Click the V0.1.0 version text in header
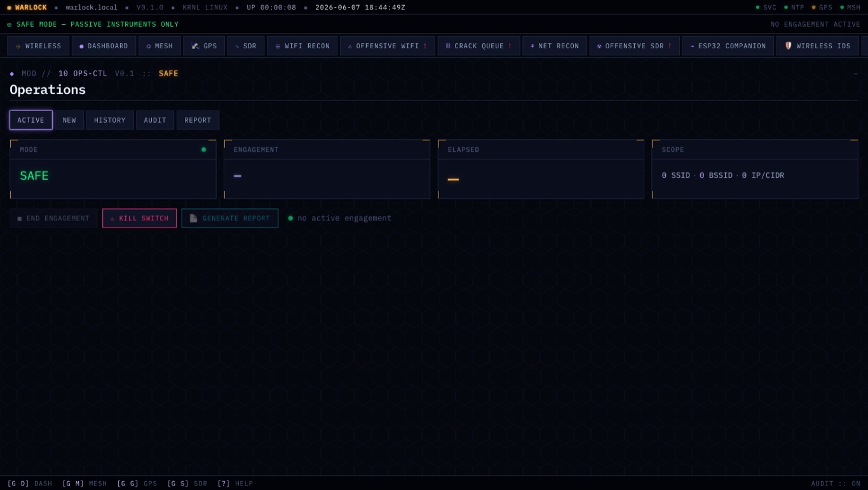The width and height of the screenshot is (868, 490). (x=150, y=8)
